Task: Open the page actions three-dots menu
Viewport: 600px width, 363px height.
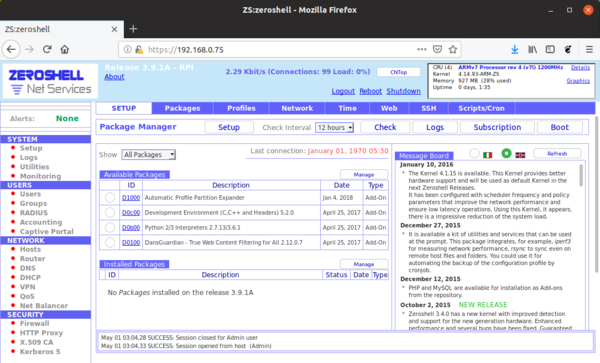Action: (422, 49)
